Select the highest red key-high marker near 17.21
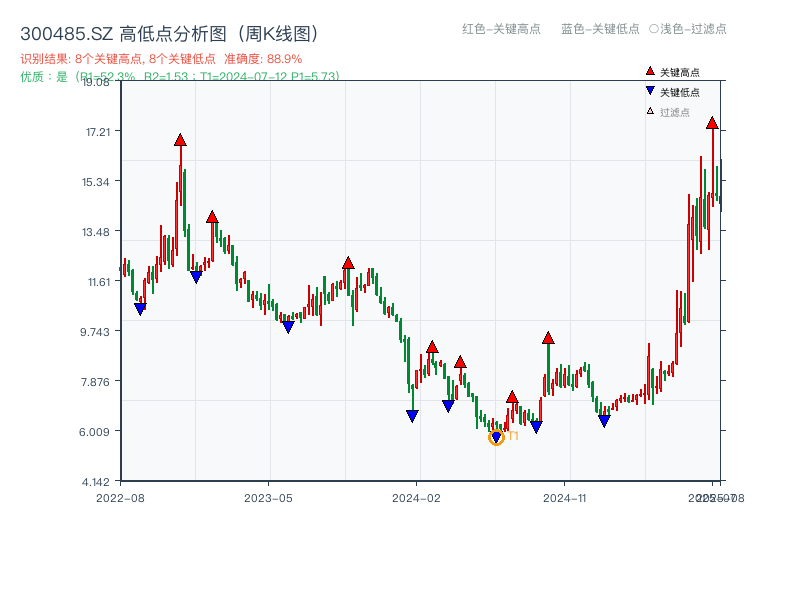This screenshot has width=800, height=600. pyautogui.click(x=178, y=141)
